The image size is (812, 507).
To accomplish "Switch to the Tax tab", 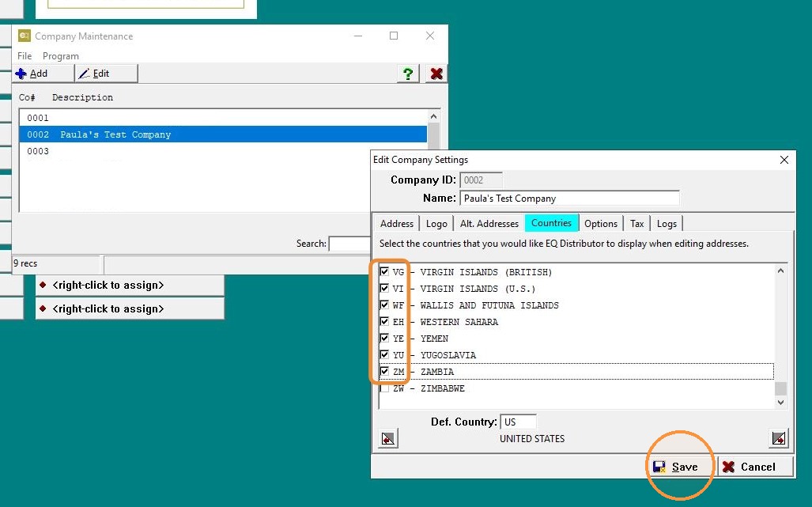I will click(x=637, y=224).
